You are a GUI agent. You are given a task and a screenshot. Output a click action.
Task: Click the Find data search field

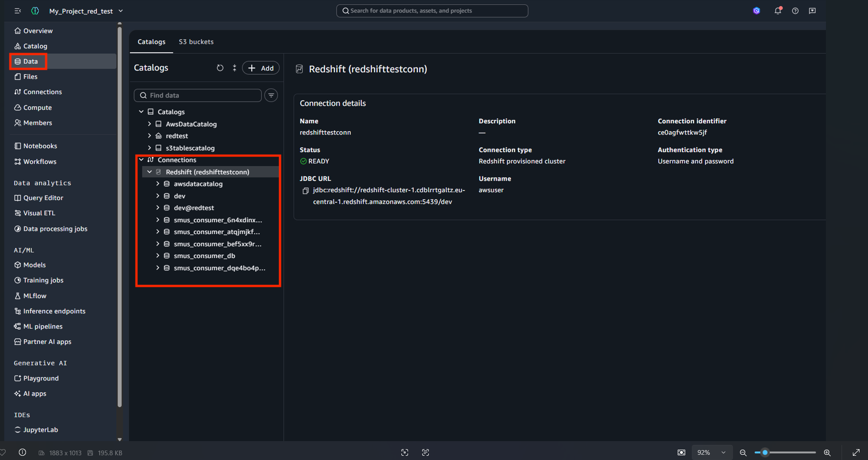click(198, 95)
